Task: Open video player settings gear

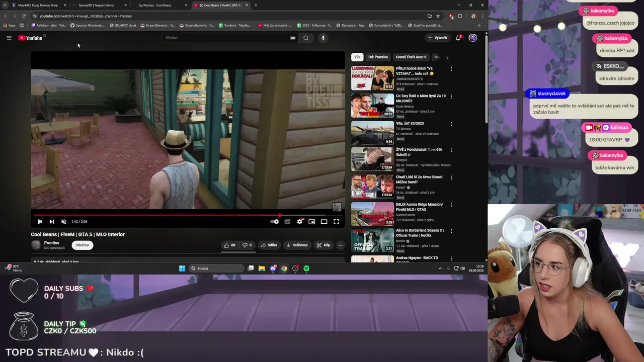Action: click(300, 221)
